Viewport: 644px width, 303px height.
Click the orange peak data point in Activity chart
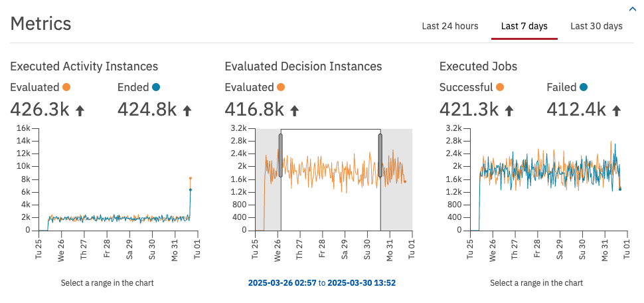point(191,178)
